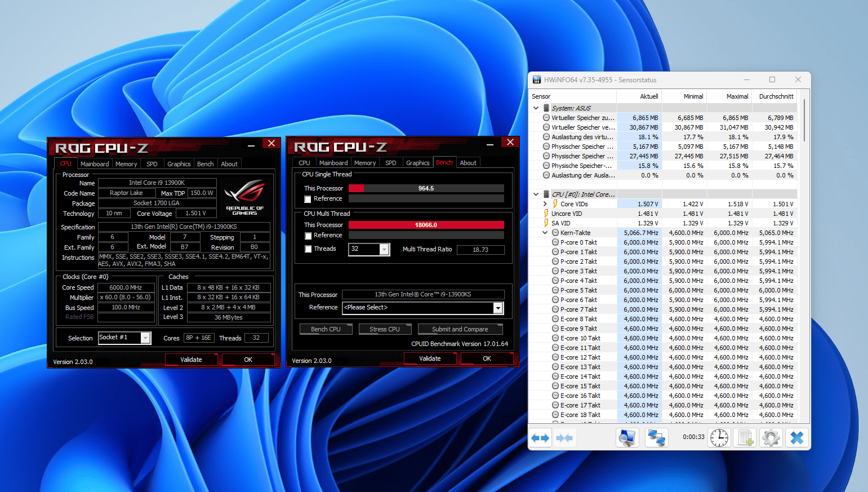Click the HWiNFO expand columns double-arrow icon
The width and height of the screenshot is (868, 492).
[x=540, y=438]
